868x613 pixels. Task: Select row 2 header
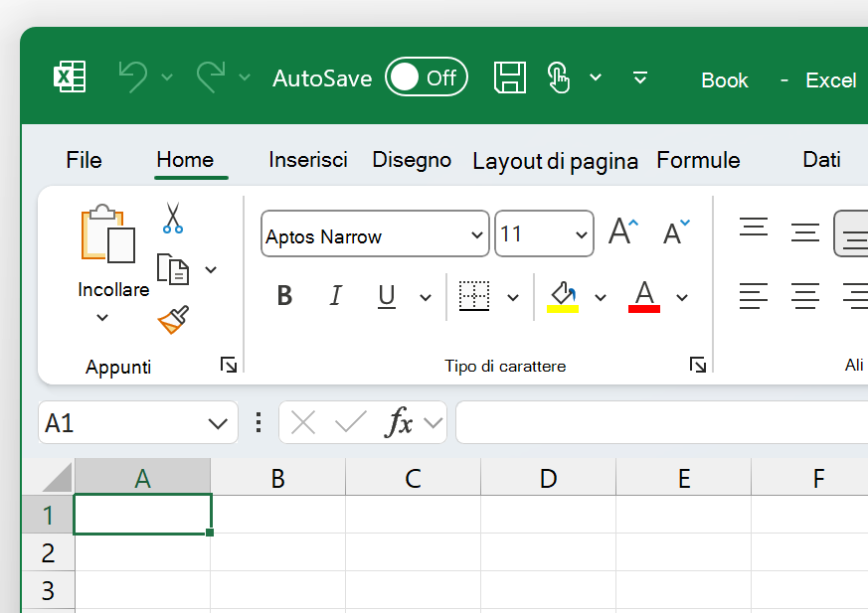click(48, 552)
